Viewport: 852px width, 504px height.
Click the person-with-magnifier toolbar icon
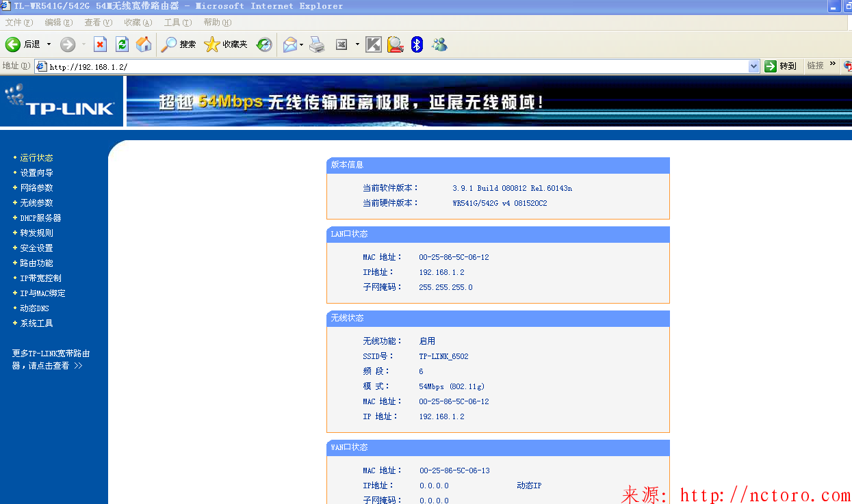tap(396, 44)
